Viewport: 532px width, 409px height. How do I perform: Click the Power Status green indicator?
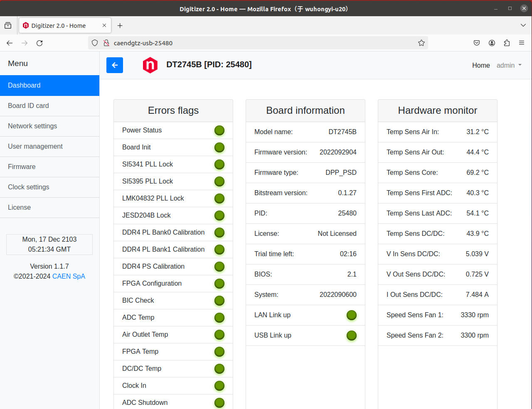coord(219,130)
